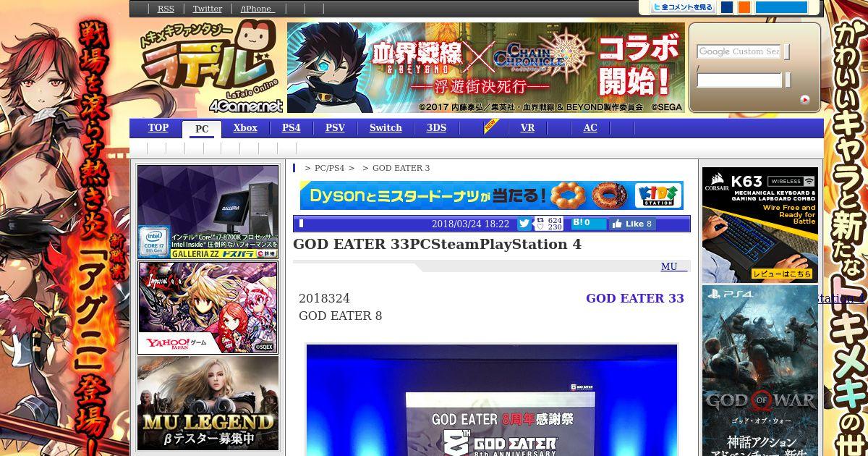Open the left アグニ登場 side banner

[64, 228]
